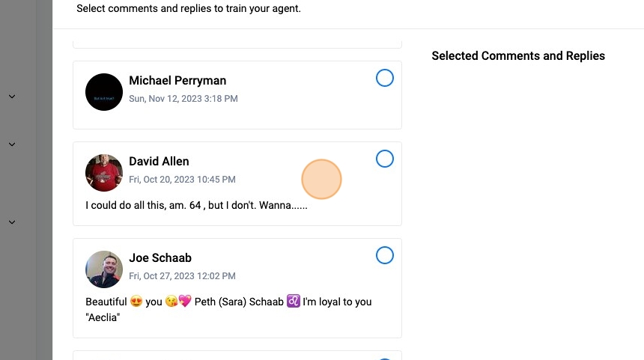Click the Selected Comments and Replies heading
This screenshot has width=644, height=360.
[x=518, y=56]
